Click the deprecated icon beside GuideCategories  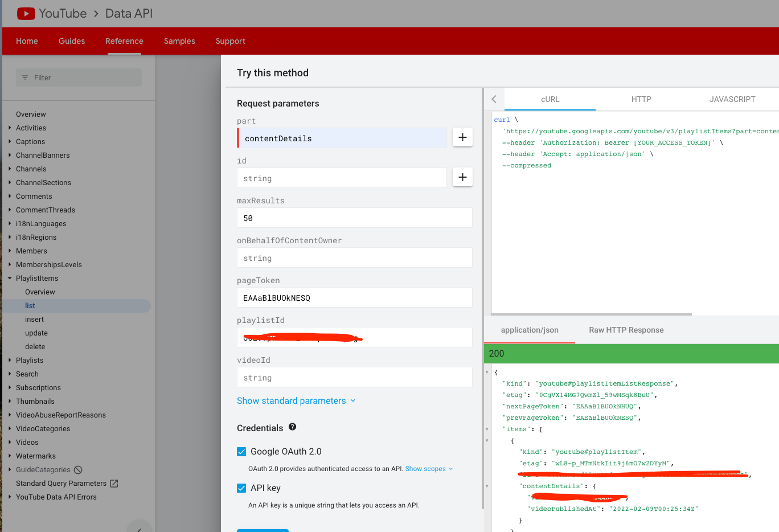[x=78, y=470]
